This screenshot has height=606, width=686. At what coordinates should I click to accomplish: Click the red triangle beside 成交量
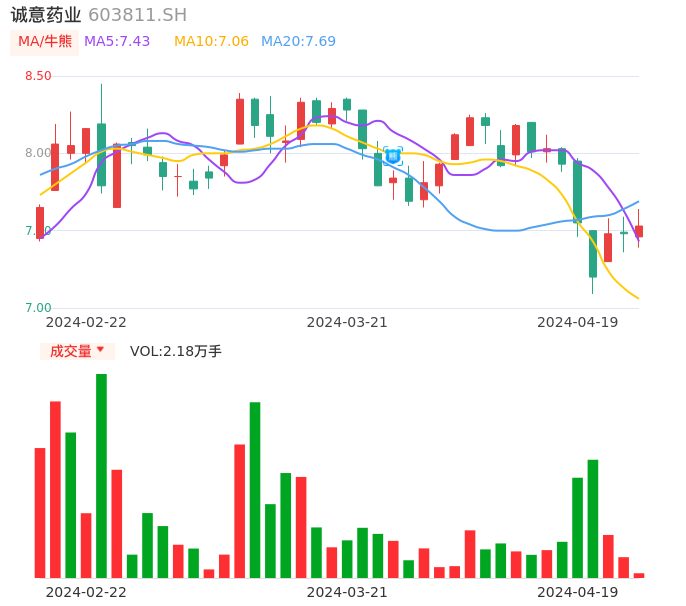coord(100,350)
